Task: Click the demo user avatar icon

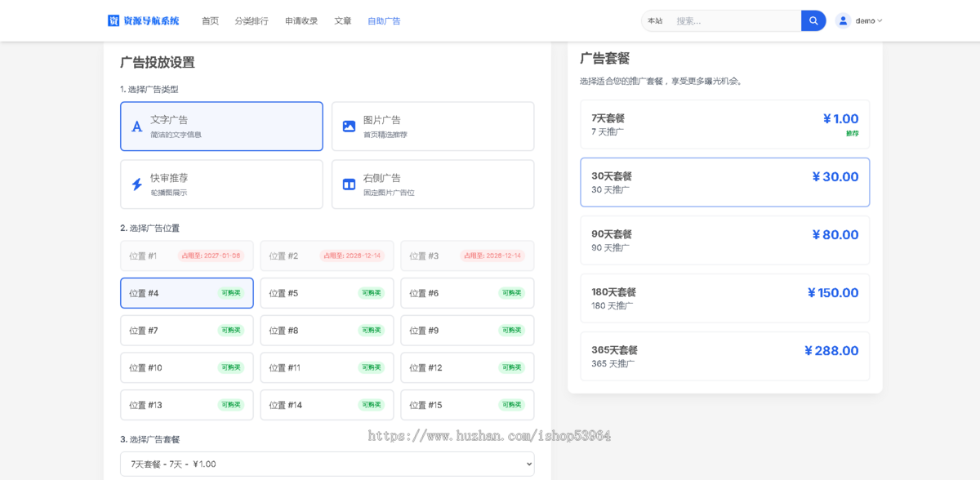Action: click(842, 20)
